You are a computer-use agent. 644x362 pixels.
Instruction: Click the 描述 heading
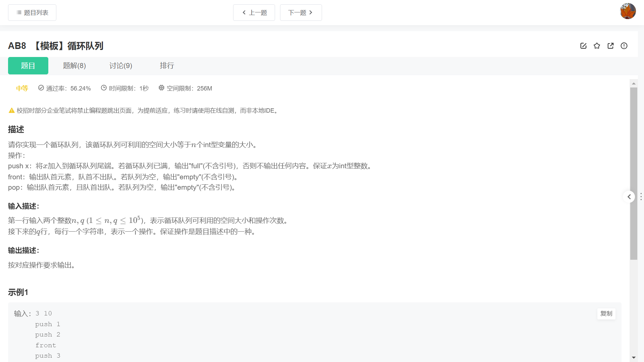[x=16, y=129]
